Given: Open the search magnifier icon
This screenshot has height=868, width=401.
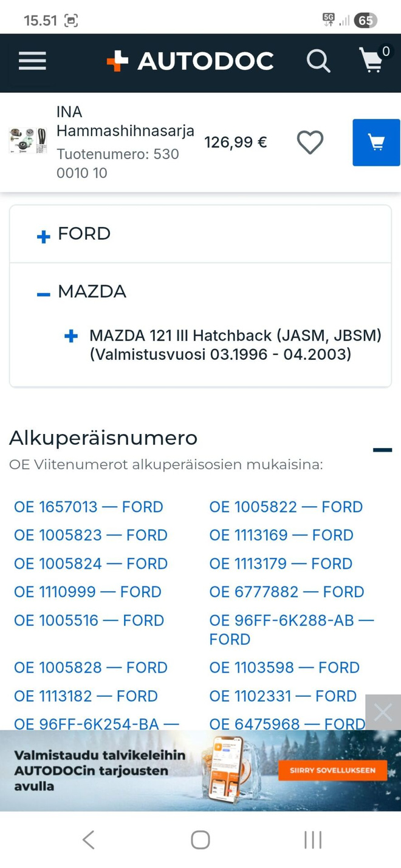Looking at the screenshot, I should coord(318,61).
